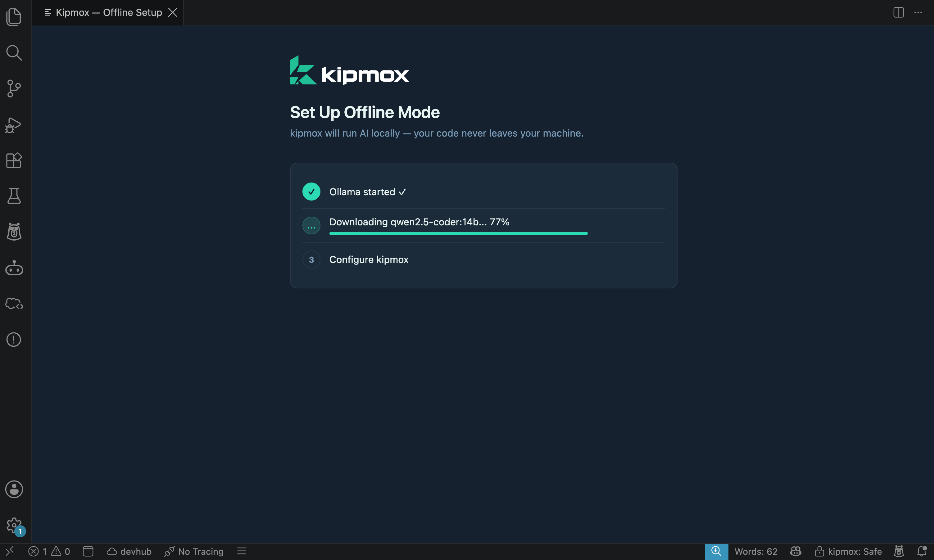Open notifications bell in status bar

[x=922, y=551]
